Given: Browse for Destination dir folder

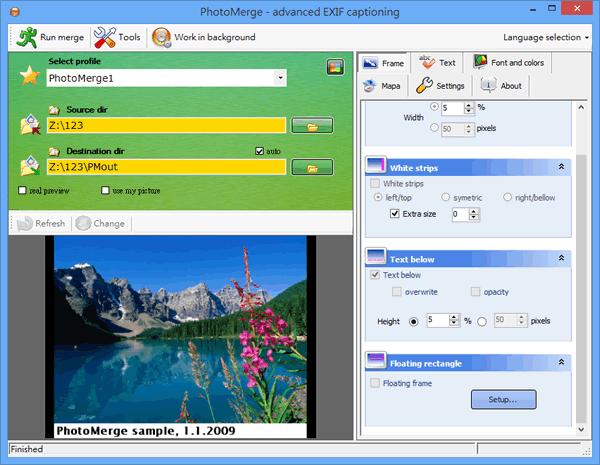Looking at the screenshot, I should [311, 165].
